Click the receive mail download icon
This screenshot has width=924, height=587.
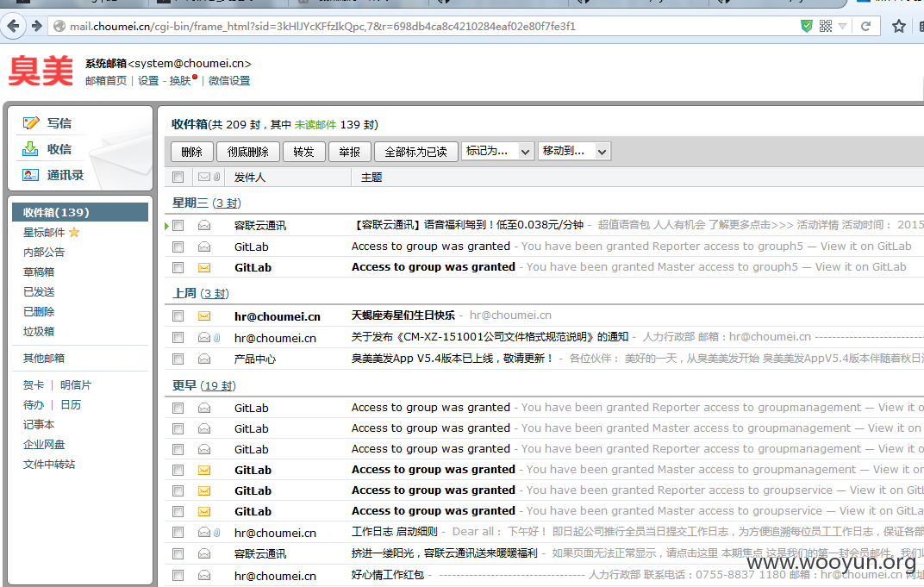[x=30, y=148]
